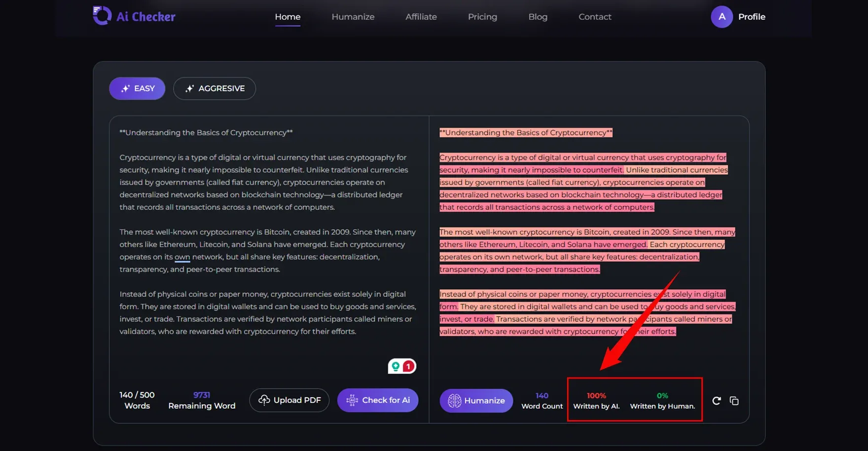Open the Home nav item
Screen dimensions: 868x451
(288, 17)
